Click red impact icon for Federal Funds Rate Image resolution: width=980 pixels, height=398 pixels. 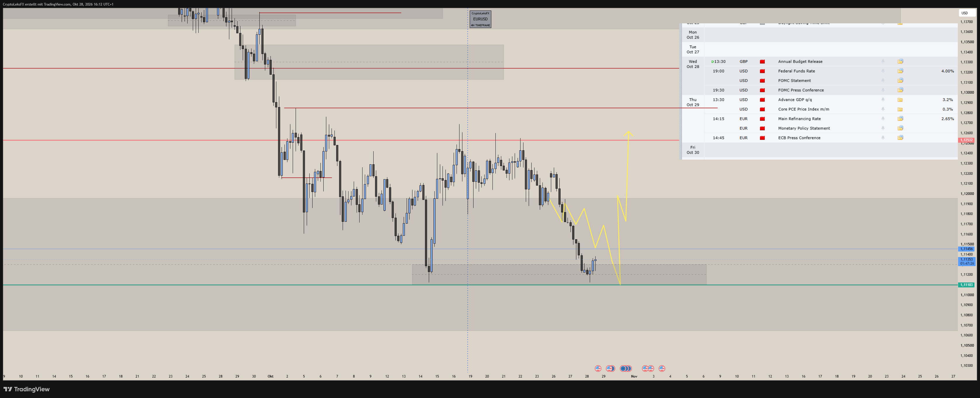[762, 71]
